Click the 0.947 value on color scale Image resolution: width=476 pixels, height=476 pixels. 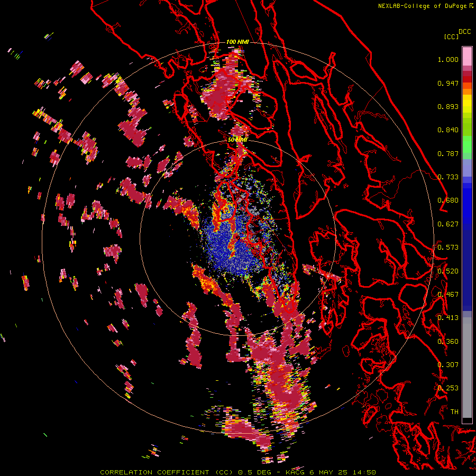(448, 83)
